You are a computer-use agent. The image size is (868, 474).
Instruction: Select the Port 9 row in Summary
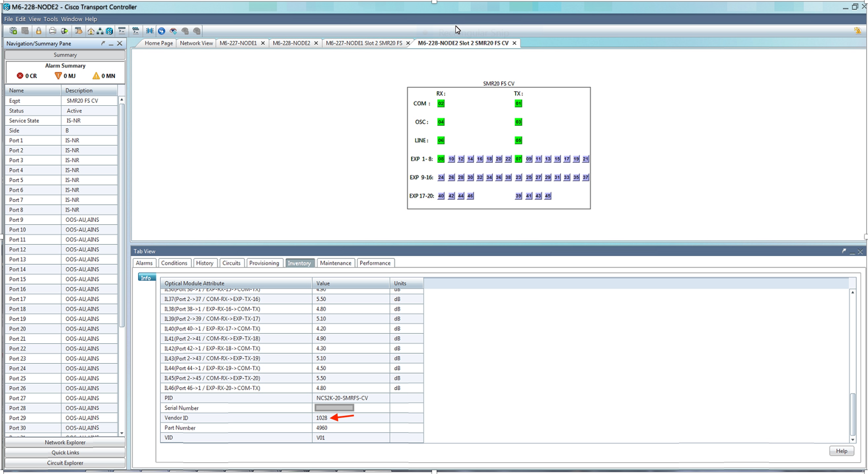(x=61, y=220)
